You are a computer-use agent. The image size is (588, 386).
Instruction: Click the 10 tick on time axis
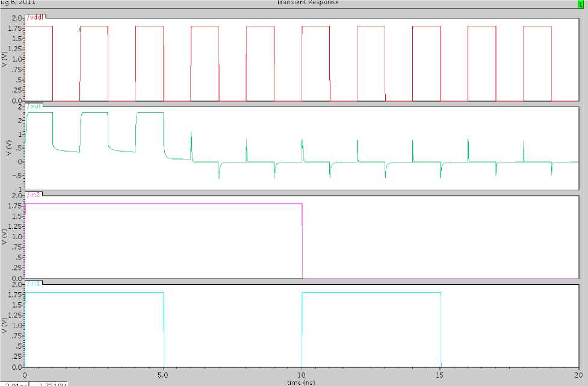click(x=302, y=374)
